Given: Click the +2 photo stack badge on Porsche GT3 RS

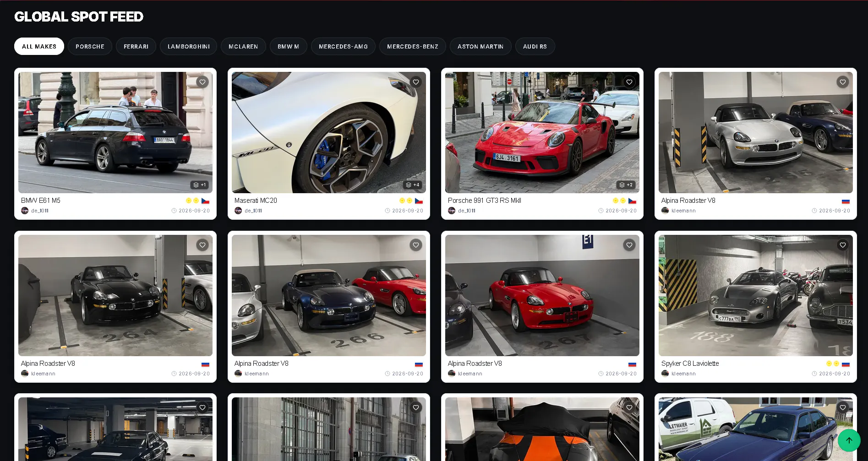Looking at the screenshot, I should (x=626, y=185).
